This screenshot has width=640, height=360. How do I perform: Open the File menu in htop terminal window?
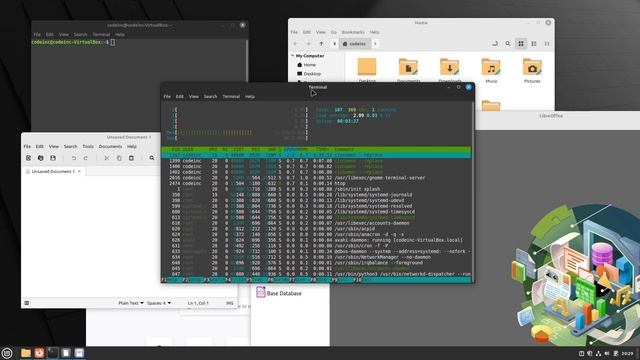(x=167, y=97)
